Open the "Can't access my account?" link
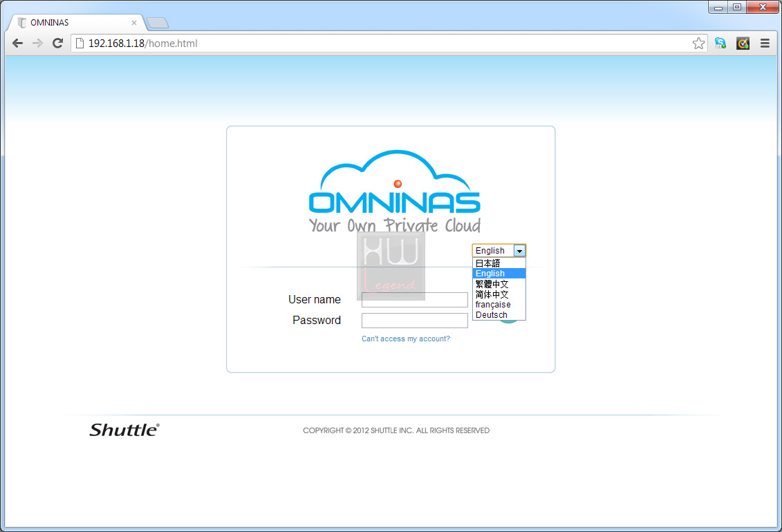The image size is (782, 532). tap(405, 339)
